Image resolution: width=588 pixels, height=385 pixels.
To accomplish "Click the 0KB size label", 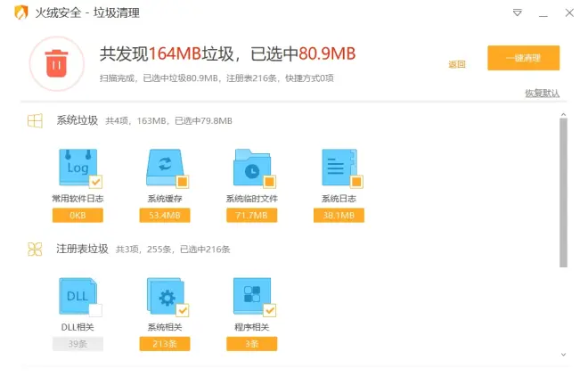I will click(x=78, y=216).
